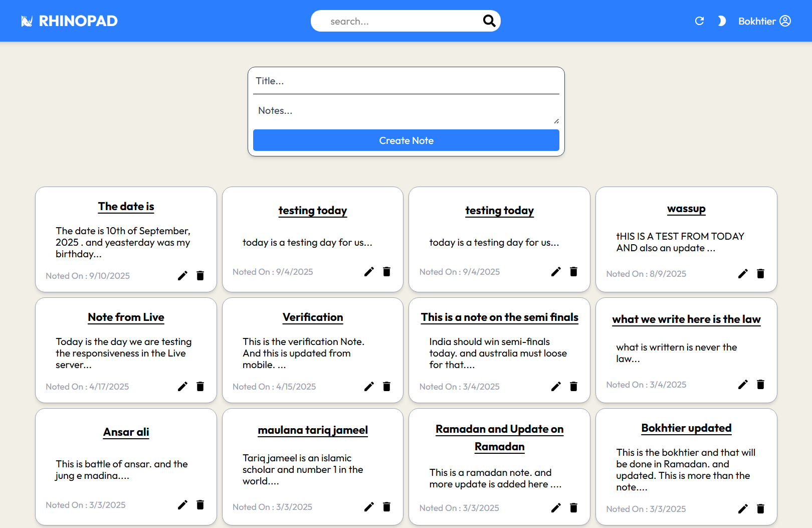Delete the 'Bokhtier updated' note
812x528 pixels.
[x=760, y=508]
